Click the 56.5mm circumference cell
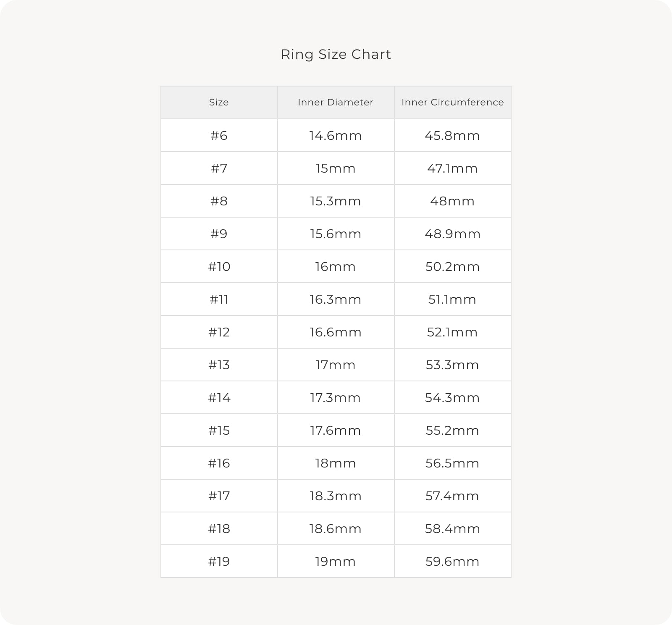672x625 pixels. point(452,463)
